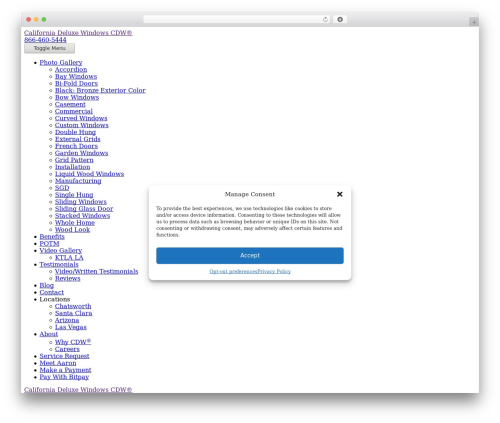Screen dimensions: 500x423
Task: Open Liquid Wood Windows link
Action: [x=89, y=174]
